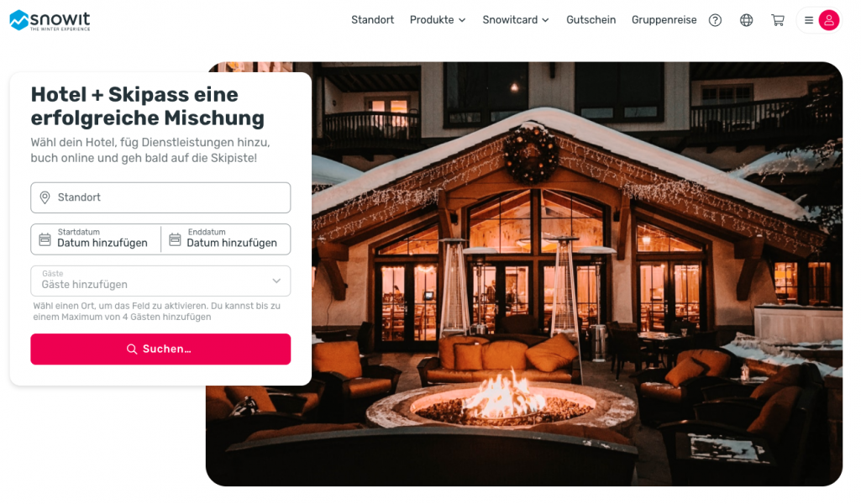
Task: Focus the Standort location input field
Action: [x=160, y=197]
